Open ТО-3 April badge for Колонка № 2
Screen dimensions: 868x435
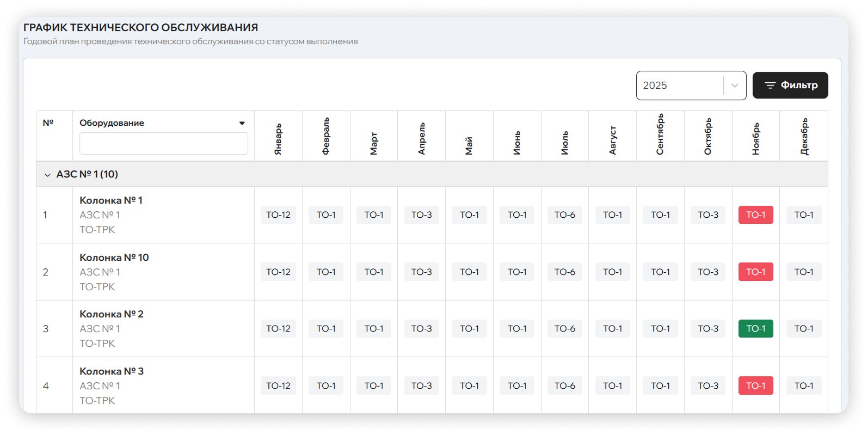(x=421, y=329)
